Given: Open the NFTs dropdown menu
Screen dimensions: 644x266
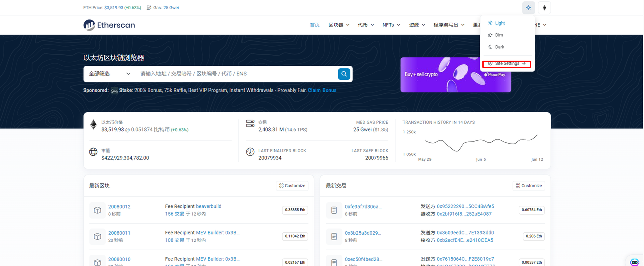Looking at the screenshot, I should [x=391, y=25].
